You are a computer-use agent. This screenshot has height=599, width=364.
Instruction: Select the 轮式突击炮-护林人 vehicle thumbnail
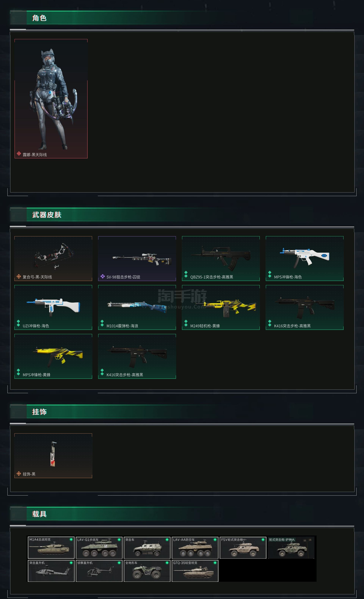(291, 548)
